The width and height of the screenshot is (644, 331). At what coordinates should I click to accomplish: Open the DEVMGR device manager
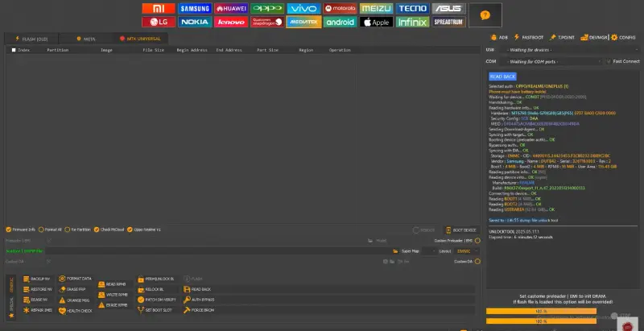click(593, 37)
